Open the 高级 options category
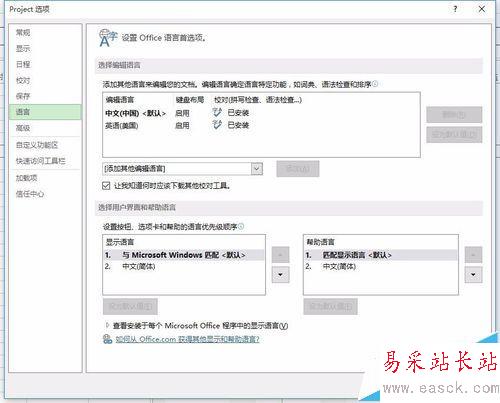The width and height of the screenshot is (500, 403). coord(23,128)
